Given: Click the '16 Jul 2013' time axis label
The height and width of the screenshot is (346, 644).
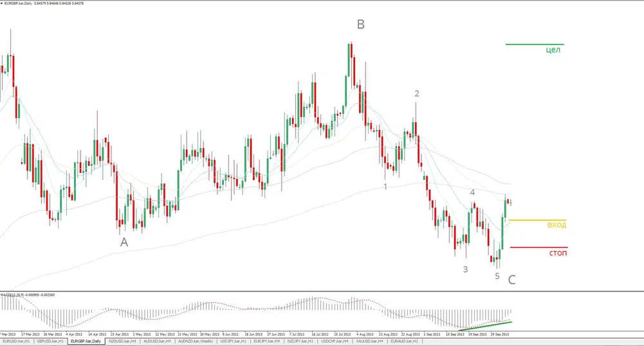Looking at the screenshot, I should click(320, 334).
